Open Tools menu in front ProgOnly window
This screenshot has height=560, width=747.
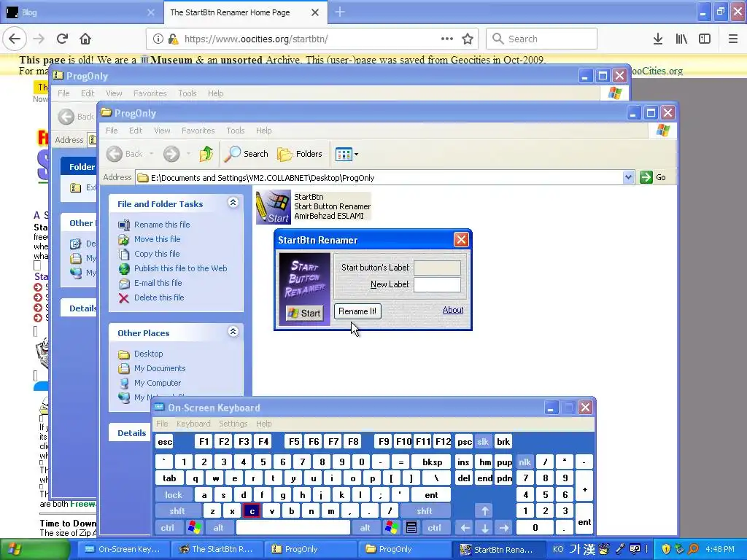[236, 131]
